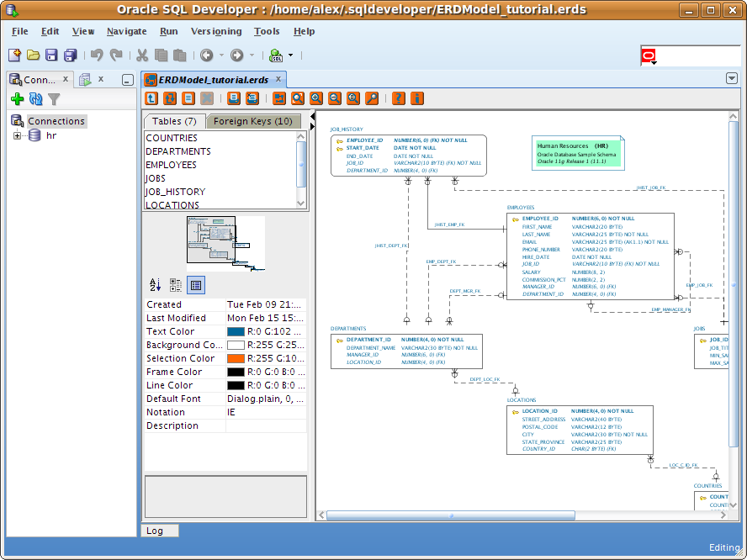The height and width of the screenshot is (560, 747).
Task: Refresh the connections list
Action: pyautogui.click(x=35, y=99)
